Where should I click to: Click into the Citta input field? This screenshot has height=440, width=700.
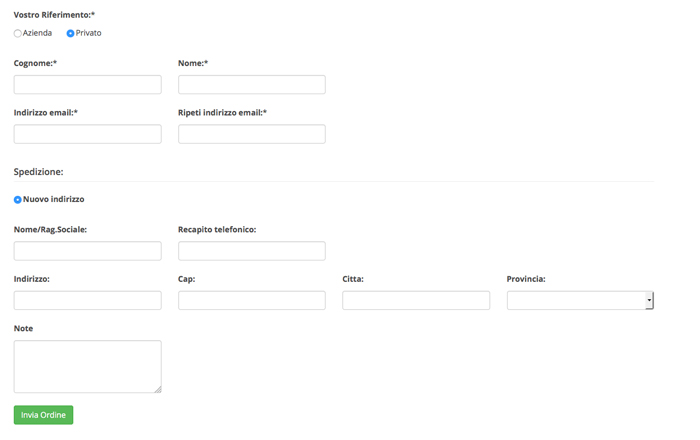coord(416,300)
